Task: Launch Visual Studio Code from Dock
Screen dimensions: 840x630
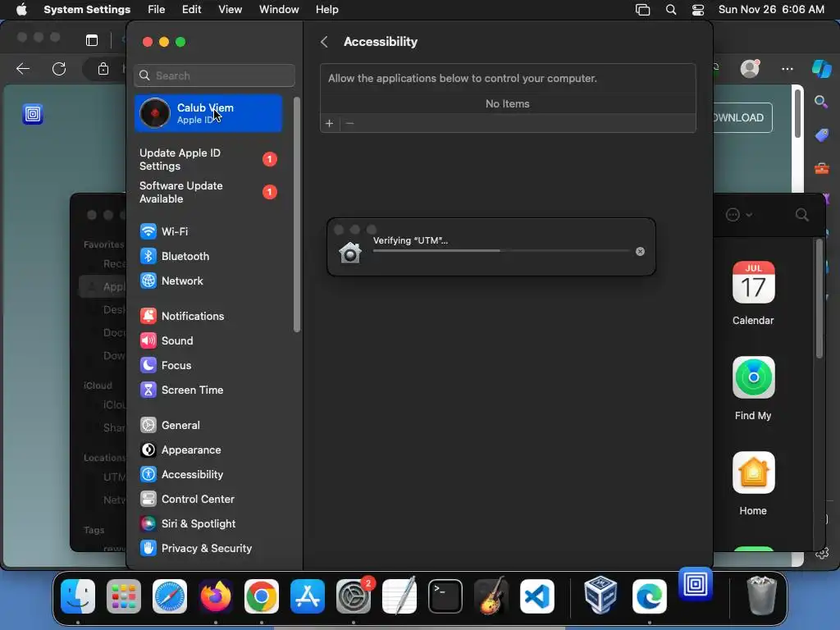Action: click(x=537, y=596)
